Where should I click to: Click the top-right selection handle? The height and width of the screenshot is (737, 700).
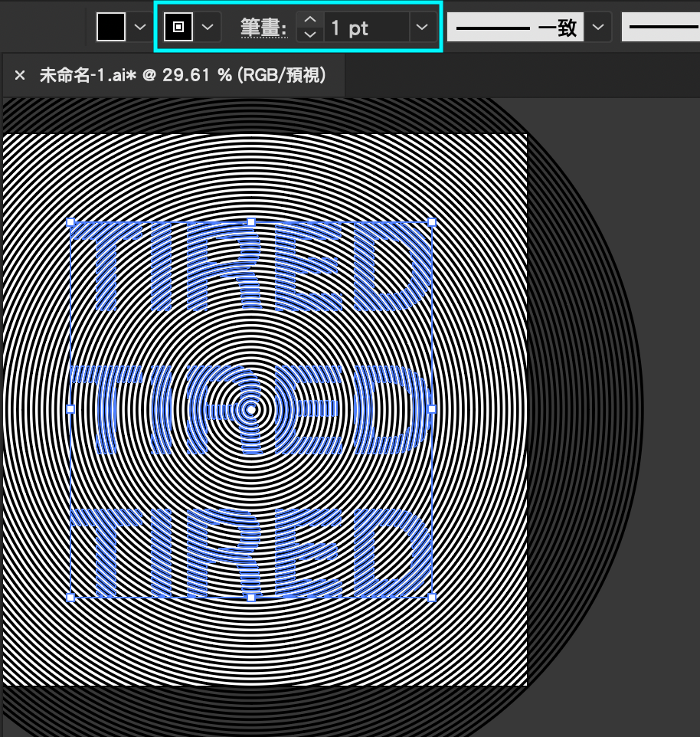coord(432,222)
